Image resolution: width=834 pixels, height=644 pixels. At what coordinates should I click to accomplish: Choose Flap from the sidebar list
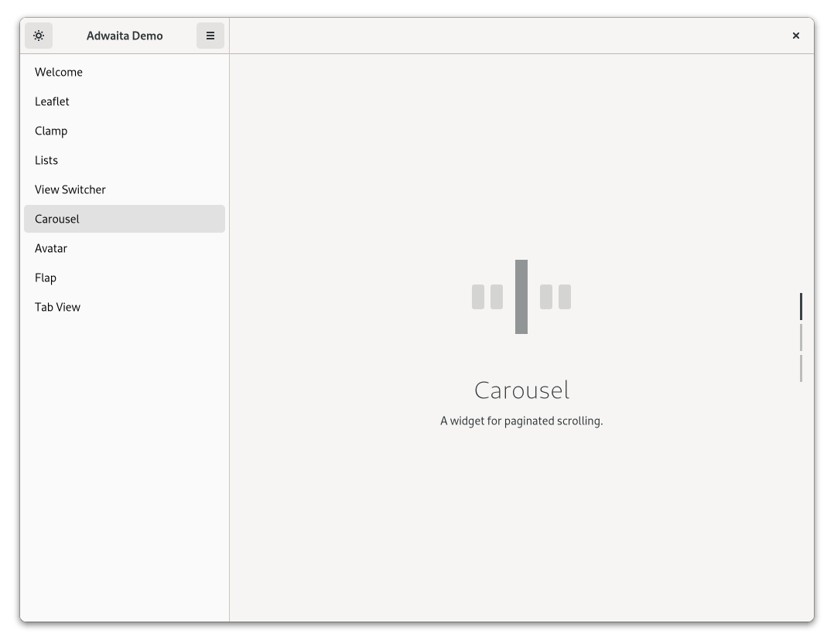pyautogui.click(x=46, y=278)
